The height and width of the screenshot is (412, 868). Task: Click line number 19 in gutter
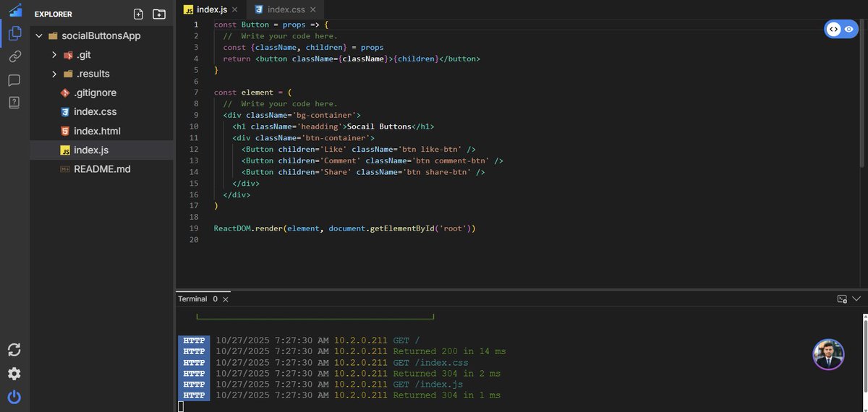tap(193, 228)
